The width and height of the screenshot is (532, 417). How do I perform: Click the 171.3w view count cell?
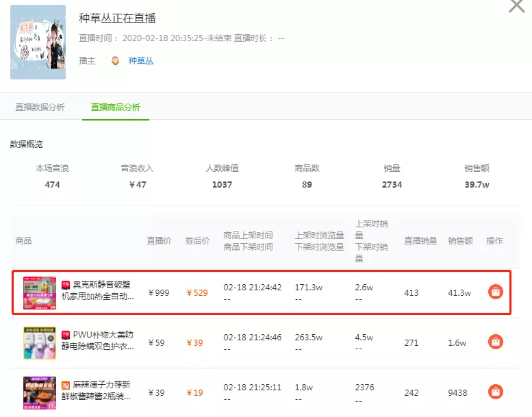(x=308, y=288)
